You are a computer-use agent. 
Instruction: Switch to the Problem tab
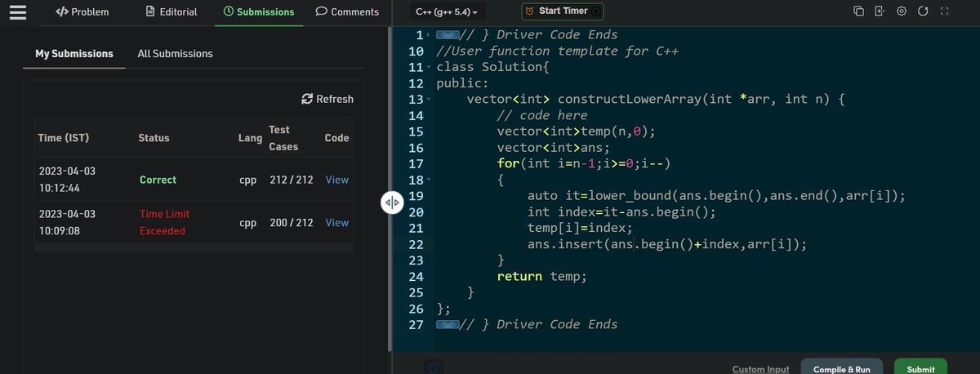82,12
